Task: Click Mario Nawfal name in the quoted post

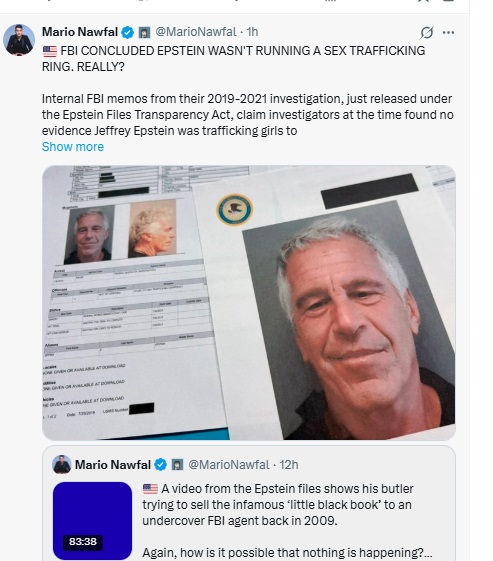Action: click(x=113, y=465)
